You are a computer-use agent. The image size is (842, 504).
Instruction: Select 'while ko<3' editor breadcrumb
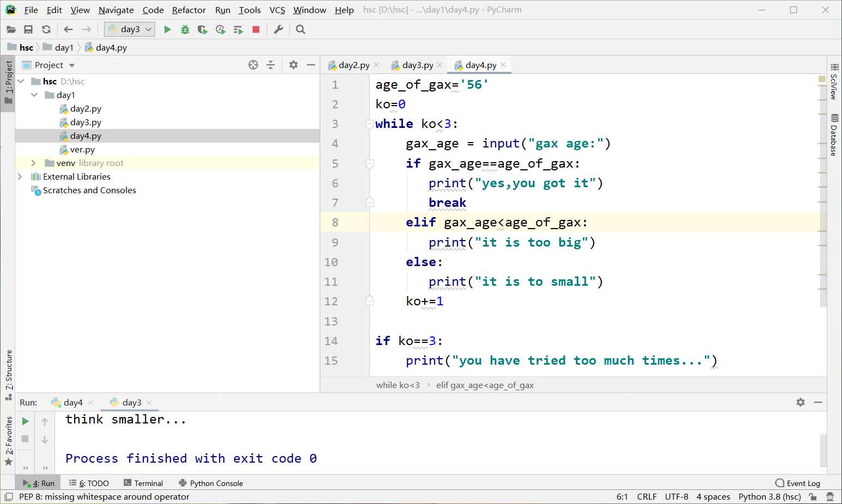pos(398,385)
